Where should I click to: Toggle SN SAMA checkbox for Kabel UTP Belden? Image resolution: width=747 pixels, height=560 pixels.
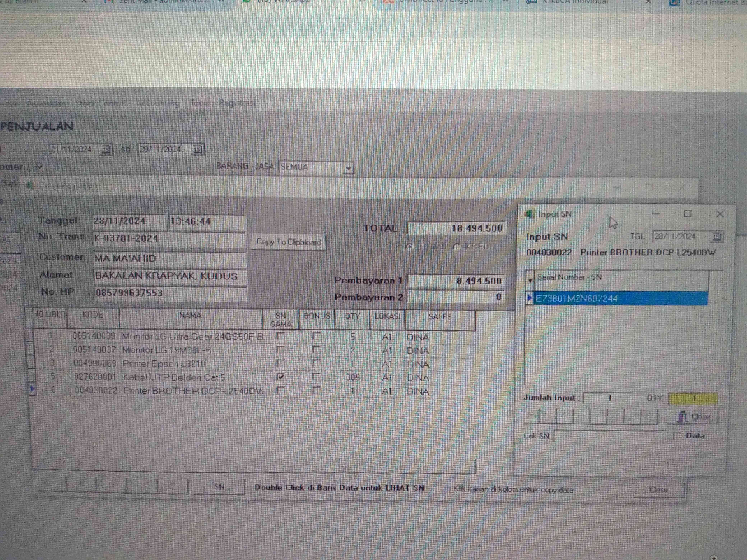(280, 377)
